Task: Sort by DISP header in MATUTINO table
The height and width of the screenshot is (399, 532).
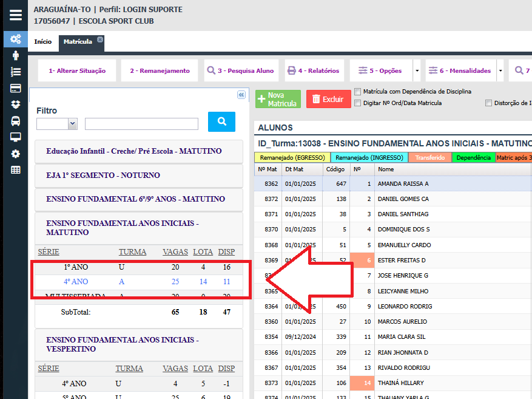Action: click(226, 252)
